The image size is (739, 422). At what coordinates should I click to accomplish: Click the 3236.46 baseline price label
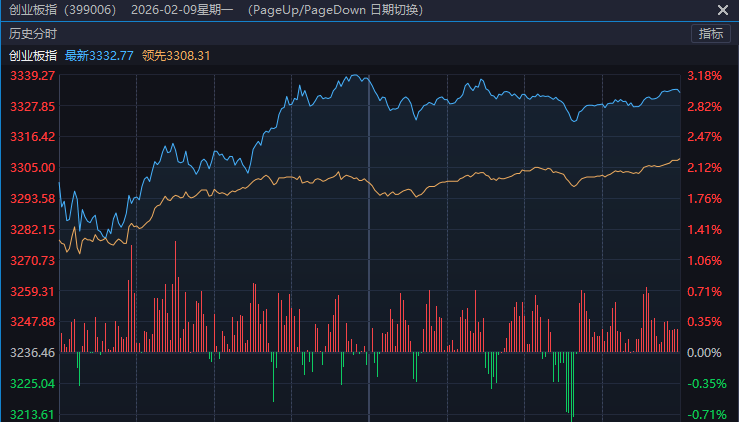31,353
